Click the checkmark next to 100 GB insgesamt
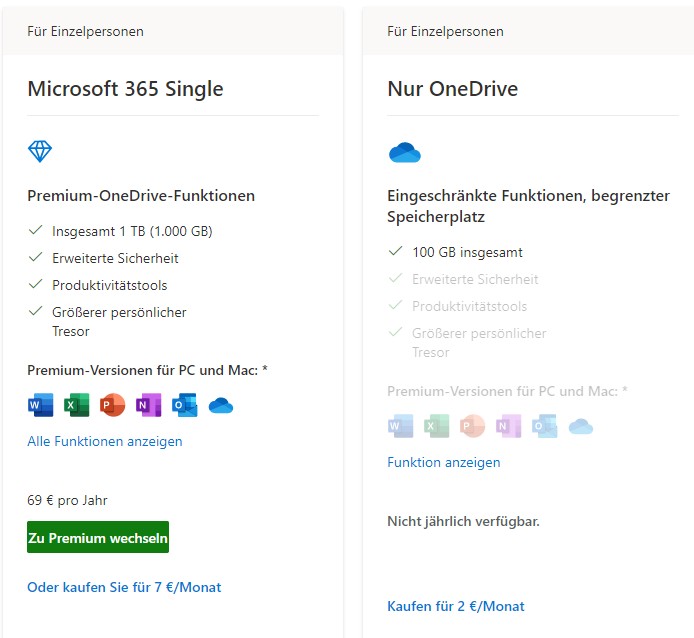Image resolution: width=694 pixels, height=638 pixels. tap(395, 251)
